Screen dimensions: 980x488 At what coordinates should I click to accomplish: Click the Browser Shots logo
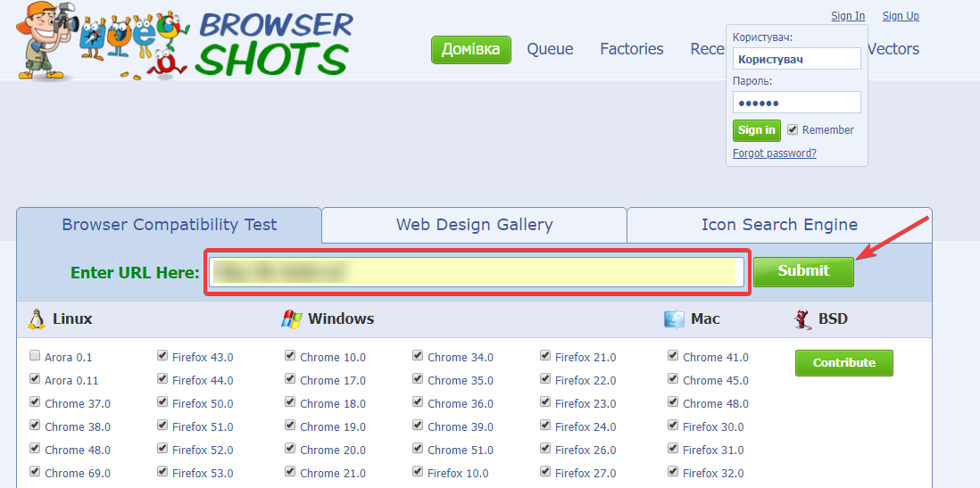187,41
